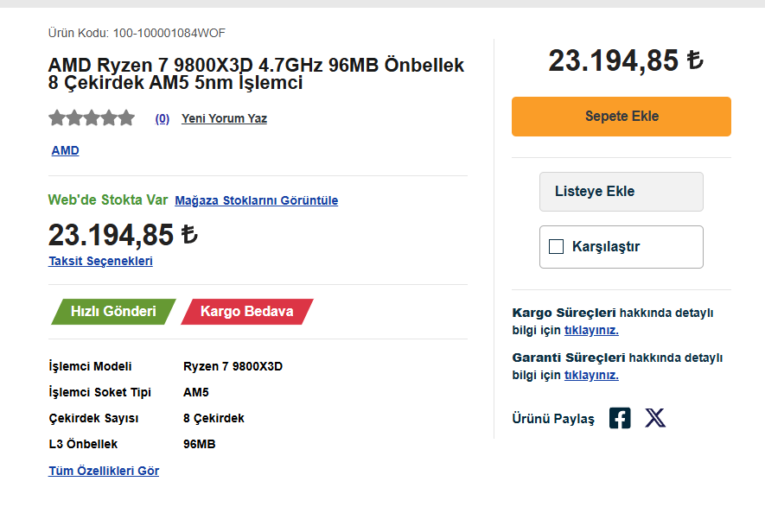This screenshot has width=765, height=532.
Task: View Mağaza Stoklarını Görüntüle link
Action: pos(256,200)
